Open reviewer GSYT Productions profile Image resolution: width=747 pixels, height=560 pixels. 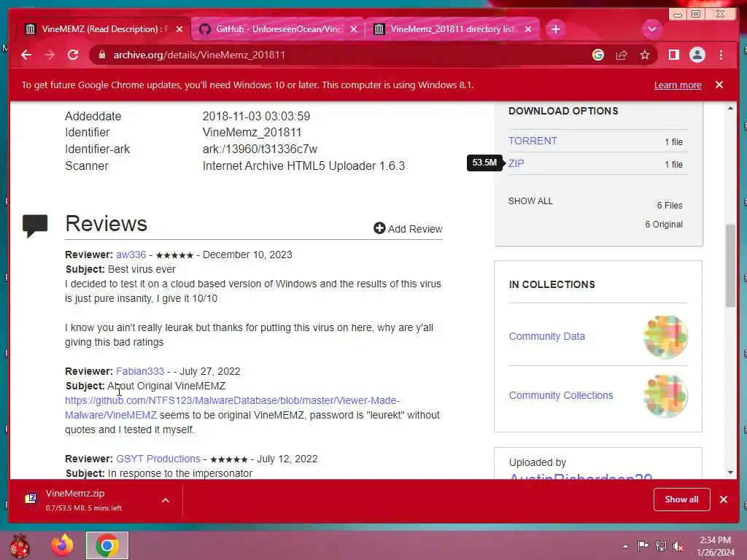(x=158, y=459)
